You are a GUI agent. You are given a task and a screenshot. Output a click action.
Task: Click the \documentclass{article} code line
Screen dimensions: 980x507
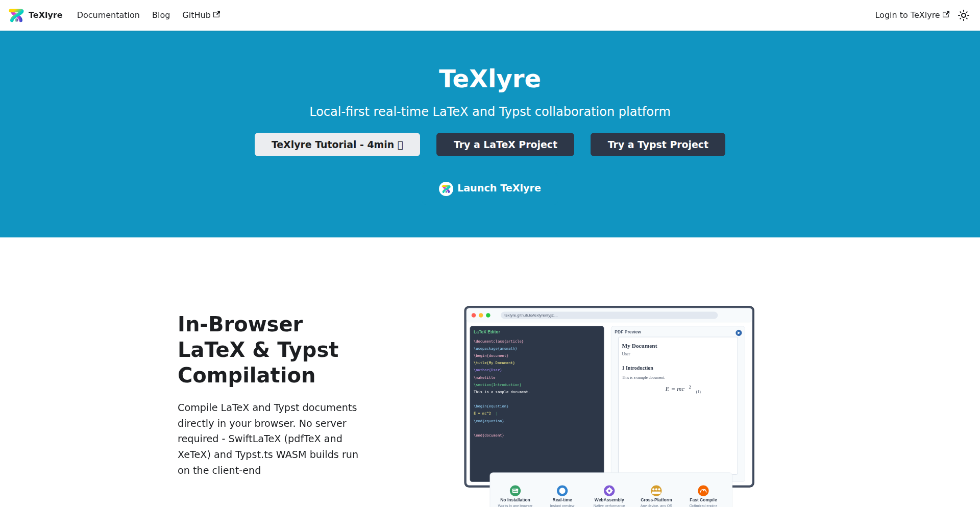tap(499, 341)
